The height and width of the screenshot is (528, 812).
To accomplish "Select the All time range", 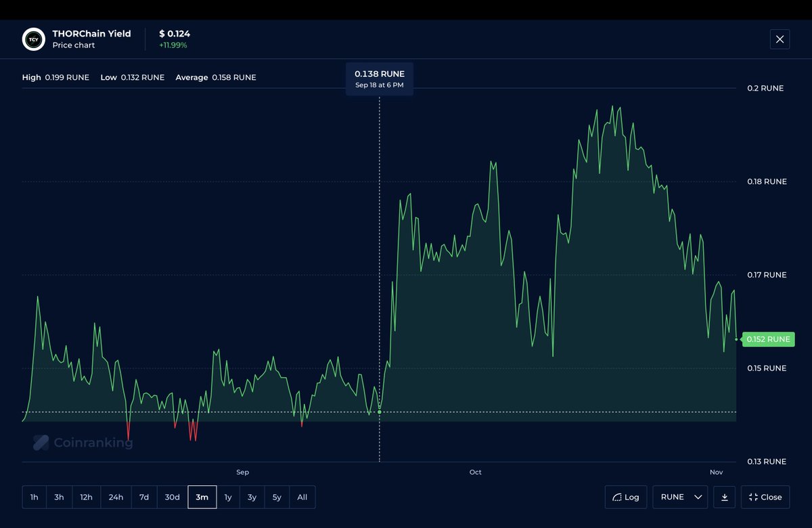I will pos(302,497).
